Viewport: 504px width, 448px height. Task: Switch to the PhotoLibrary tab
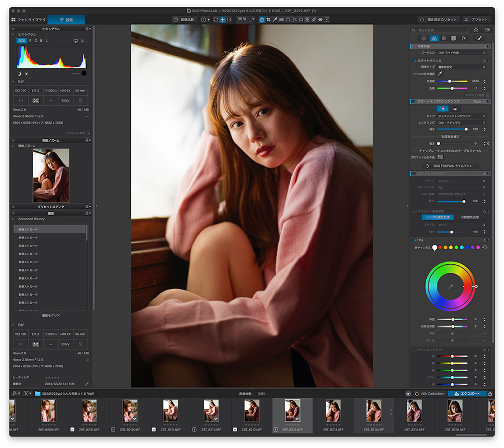point(29,20)
